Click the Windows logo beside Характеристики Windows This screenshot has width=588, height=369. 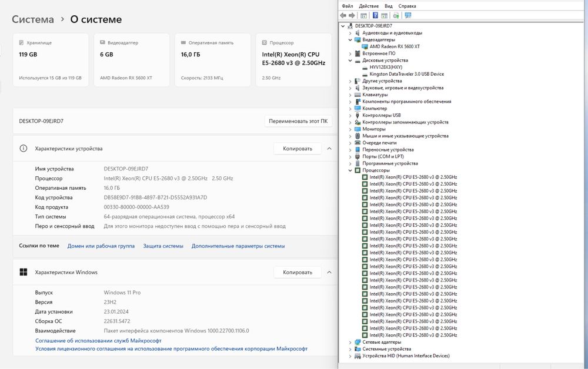pyautogui.click(x=24, y=272)
